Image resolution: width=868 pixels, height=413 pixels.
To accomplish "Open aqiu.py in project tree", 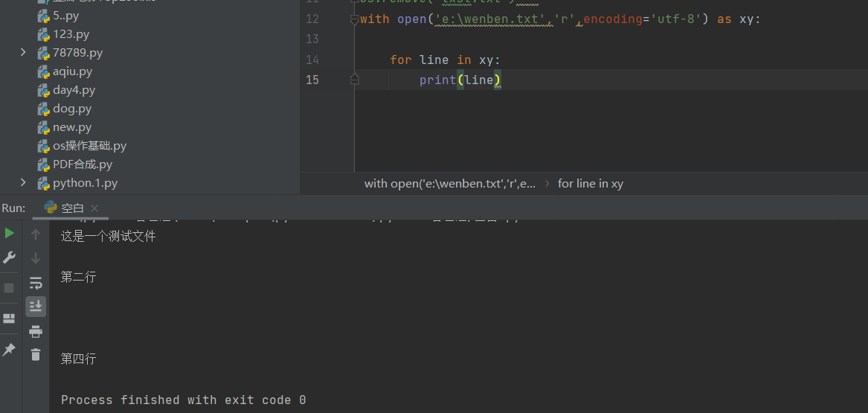I will pos(65,71).
